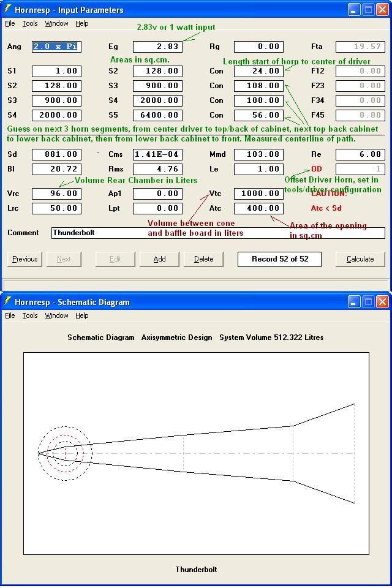The width and height of the screenshot is (392, 588).
Task: Click the F45 field with 0.00
Action: (360, 115)
